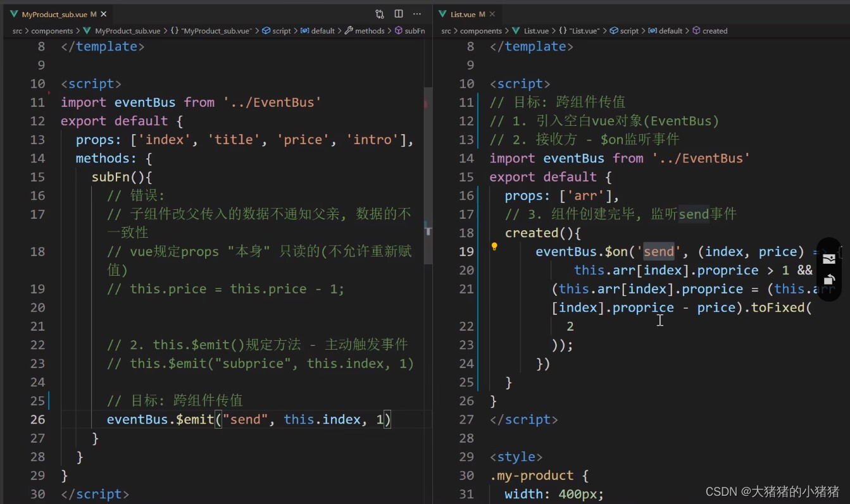Click "send" string in left editor line 26
This screenshot has width=850, height=504.
pos(245,419)
